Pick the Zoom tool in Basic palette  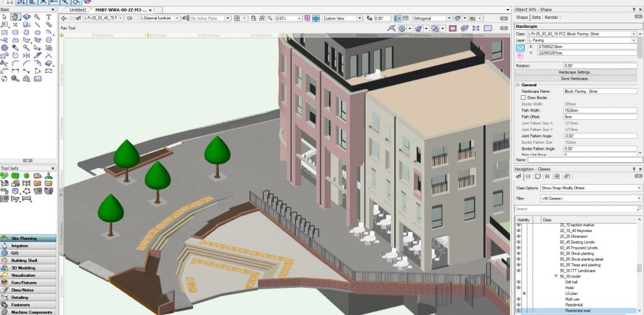pos(38,17)
